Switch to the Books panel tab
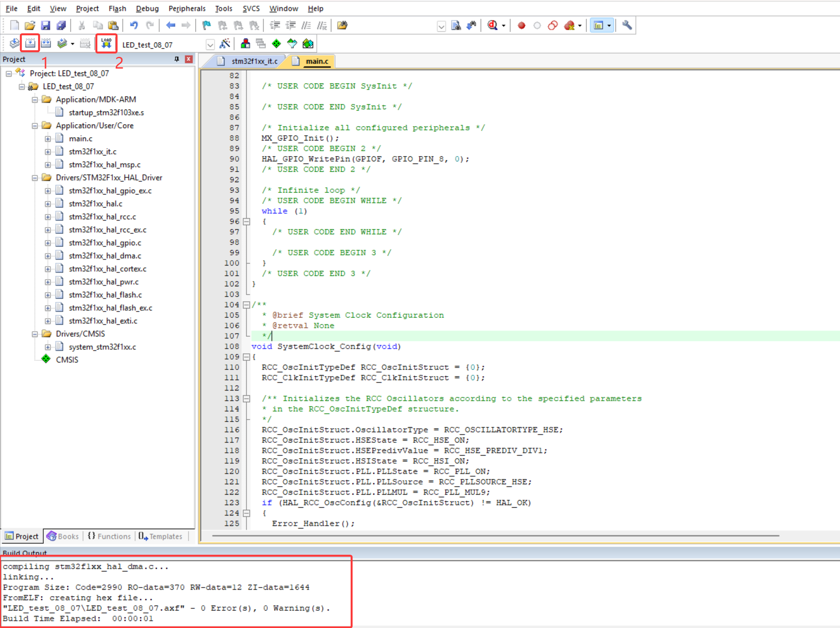The width and height of the screenshot is (840, 628). coord(63,536)
